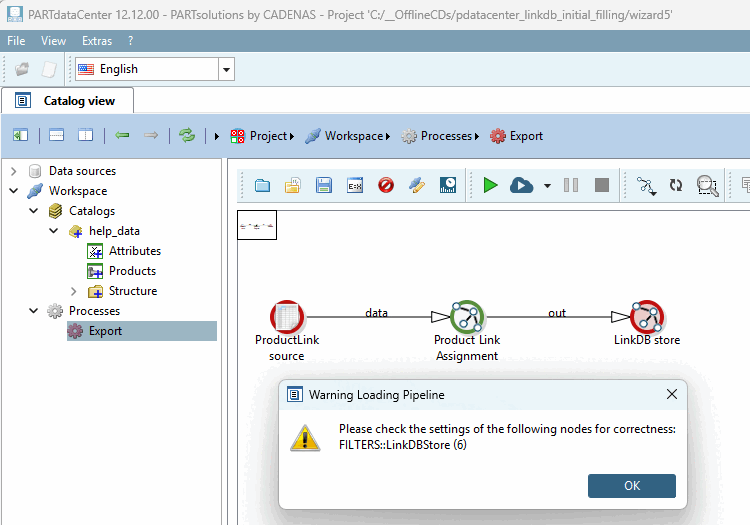This screenshot has width=750, height=525.
Task: Open the question mark help menu
Action: (x=131, y=41)
